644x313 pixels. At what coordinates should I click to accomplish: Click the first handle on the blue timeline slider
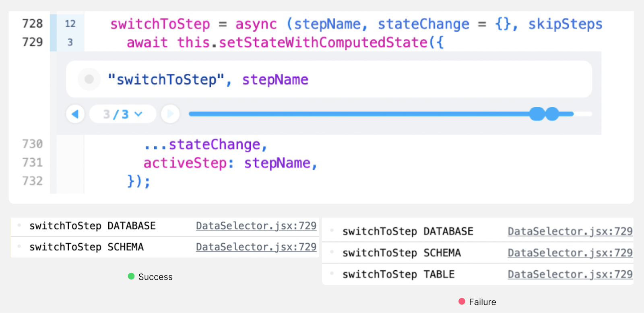click(x=537, y=114)
